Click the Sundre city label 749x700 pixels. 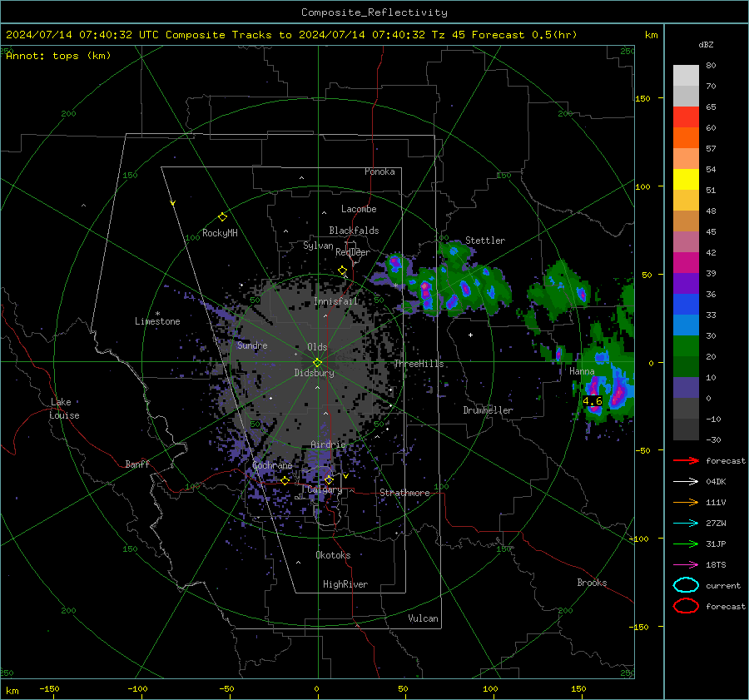click(252, 345)
